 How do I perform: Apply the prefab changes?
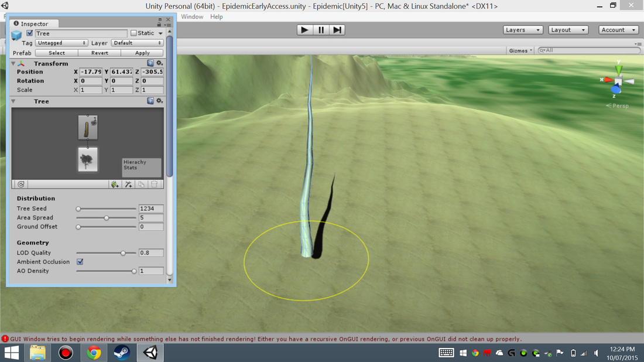coord(141,53)
